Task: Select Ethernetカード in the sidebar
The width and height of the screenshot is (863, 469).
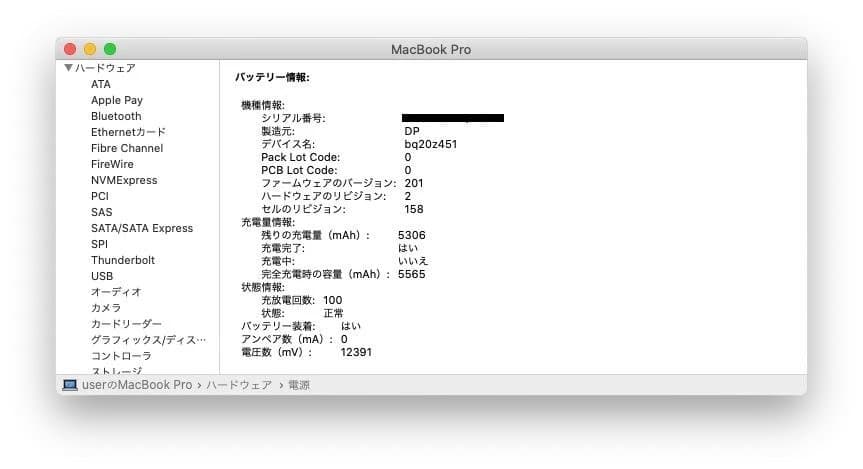Action: pyautogui.click(x=128, y=132)
